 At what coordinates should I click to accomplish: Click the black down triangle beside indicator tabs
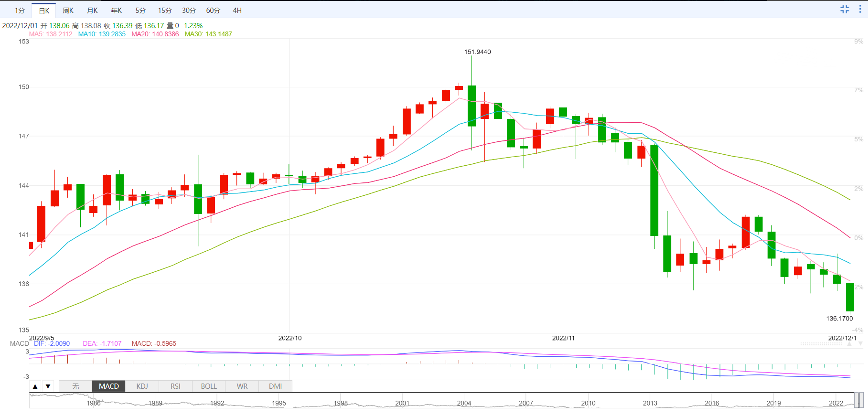[x=48, y=386]
